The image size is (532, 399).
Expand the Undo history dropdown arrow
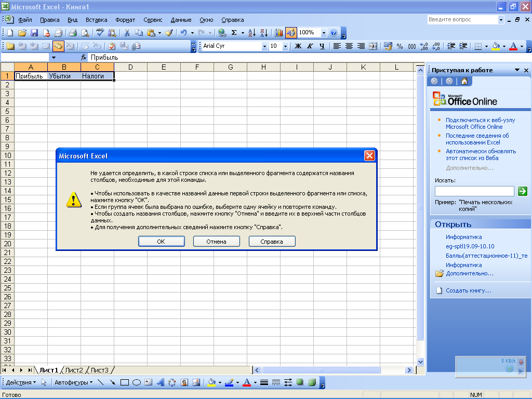[x=192, y=33]
